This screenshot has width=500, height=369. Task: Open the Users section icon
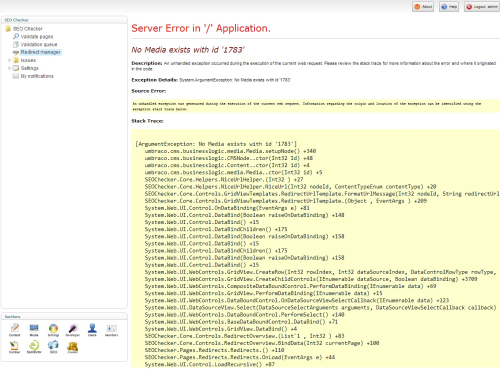click(x=92, y=330)
